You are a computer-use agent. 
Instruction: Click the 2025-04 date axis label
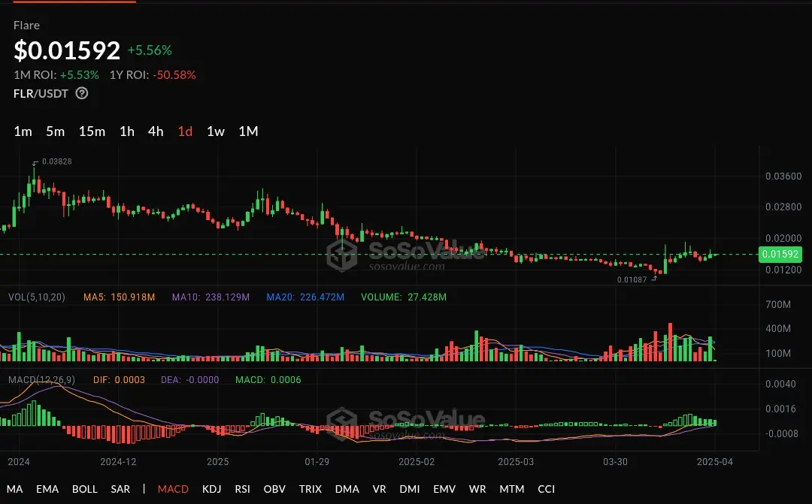coord(715,462)
